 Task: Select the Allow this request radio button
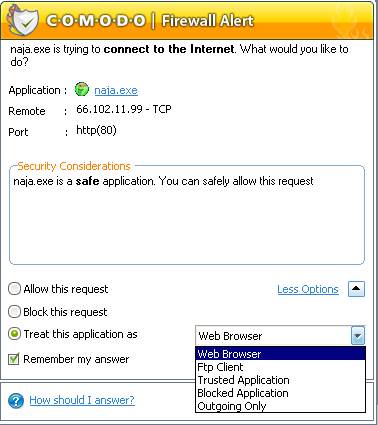click(14, 289)
